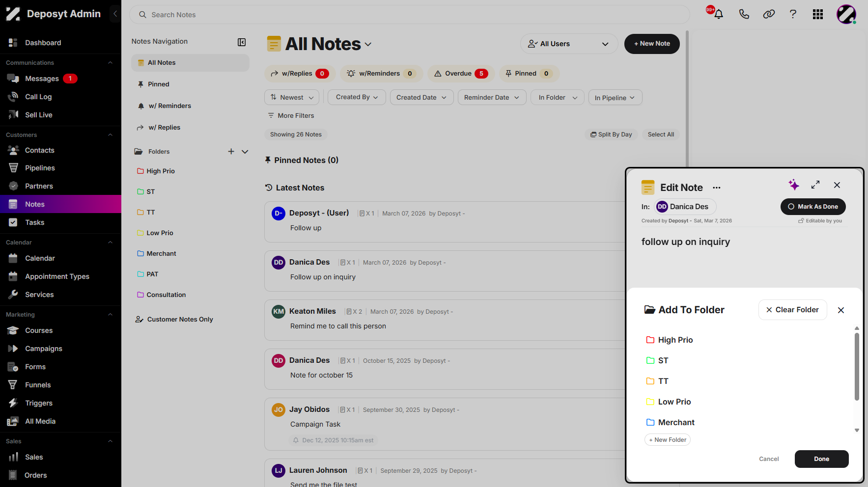Click the Clear Folder button
This screenshot has width=868, height=487.
(792, 310)
